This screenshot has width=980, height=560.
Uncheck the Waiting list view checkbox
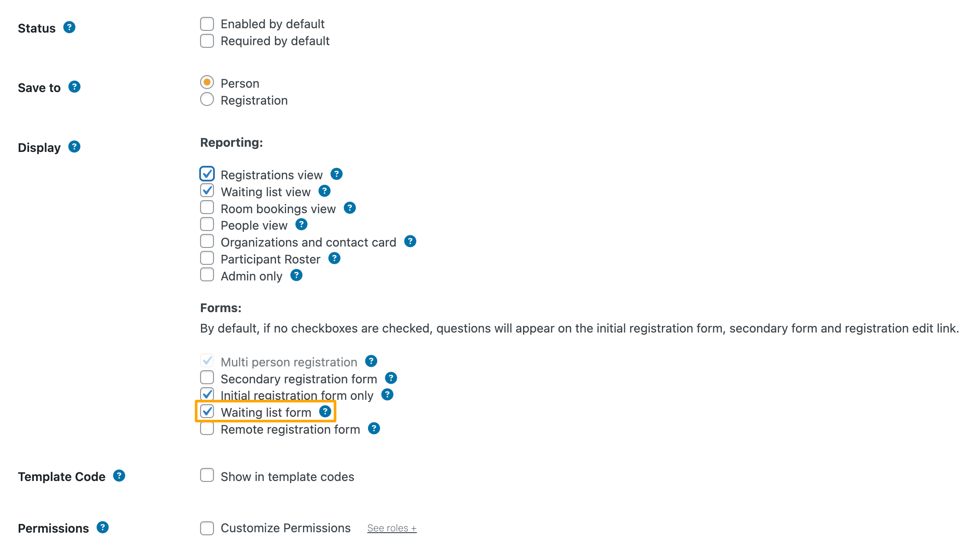coord(207,191)
